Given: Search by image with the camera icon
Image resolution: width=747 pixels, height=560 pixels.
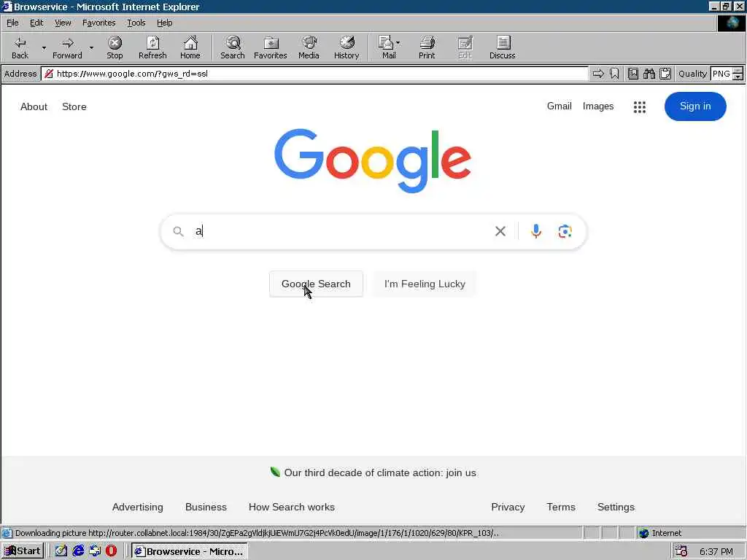Looking at the screenshot, I should point(565,231).
